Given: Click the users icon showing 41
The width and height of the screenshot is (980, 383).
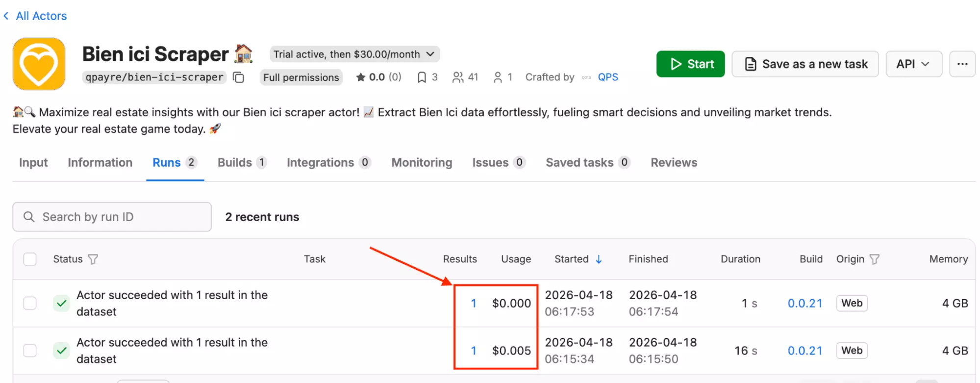Looking at the screenshot, I should pos(457,77).
